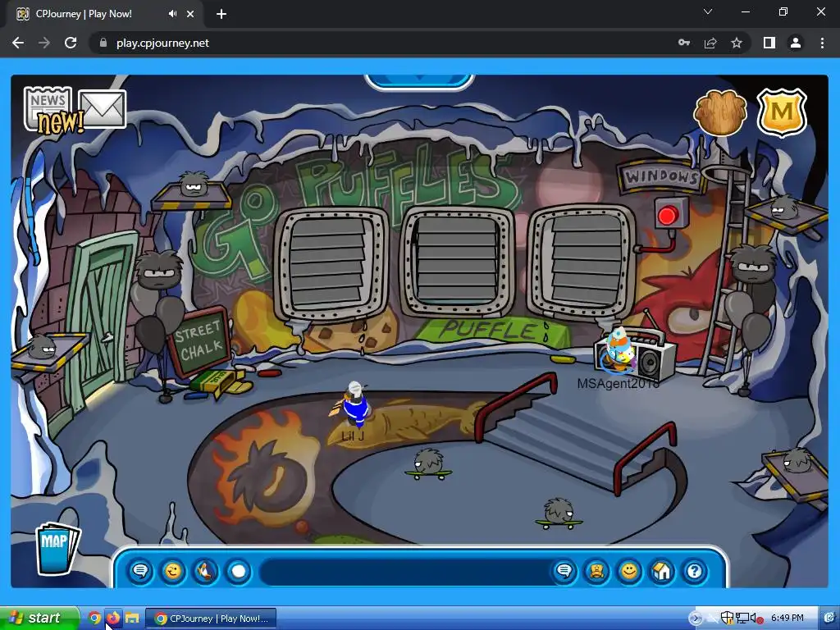Open the tab search chevron
The image size is (840, 630).
pyautogui.click(x=708, y=11)
